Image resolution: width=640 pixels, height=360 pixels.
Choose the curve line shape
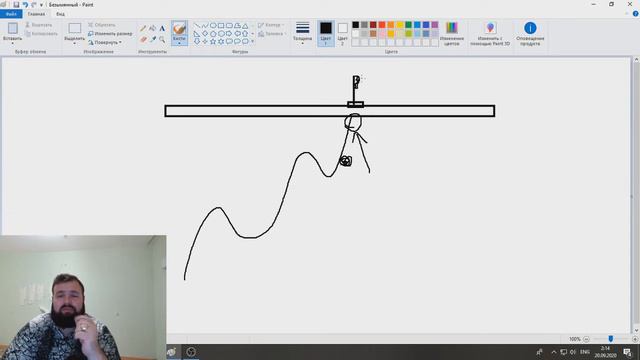click(205, 25)
